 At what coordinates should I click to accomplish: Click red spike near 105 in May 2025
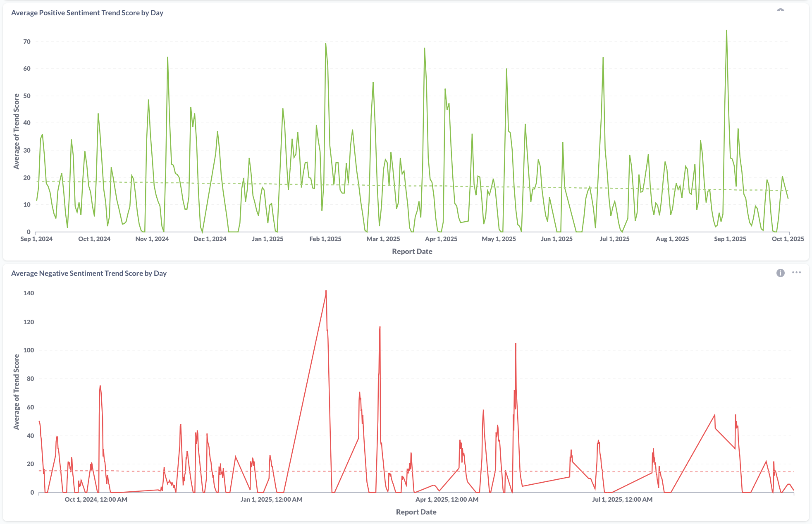[x=516, y=344]
